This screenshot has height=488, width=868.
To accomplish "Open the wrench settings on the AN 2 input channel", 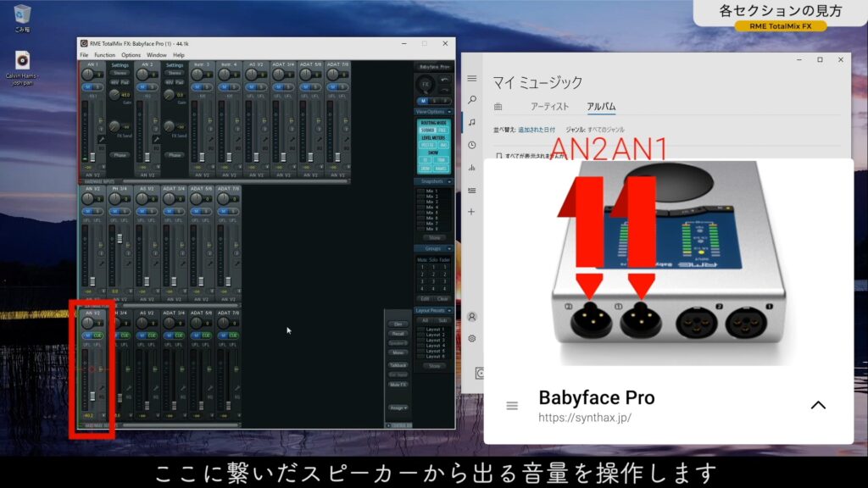I will 156,140.
